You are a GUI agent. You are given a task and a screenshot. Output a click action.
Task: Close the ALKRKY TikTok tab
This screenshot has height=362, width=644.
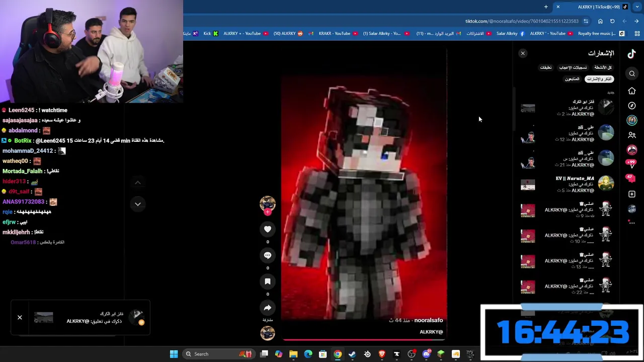coord(558,7)
